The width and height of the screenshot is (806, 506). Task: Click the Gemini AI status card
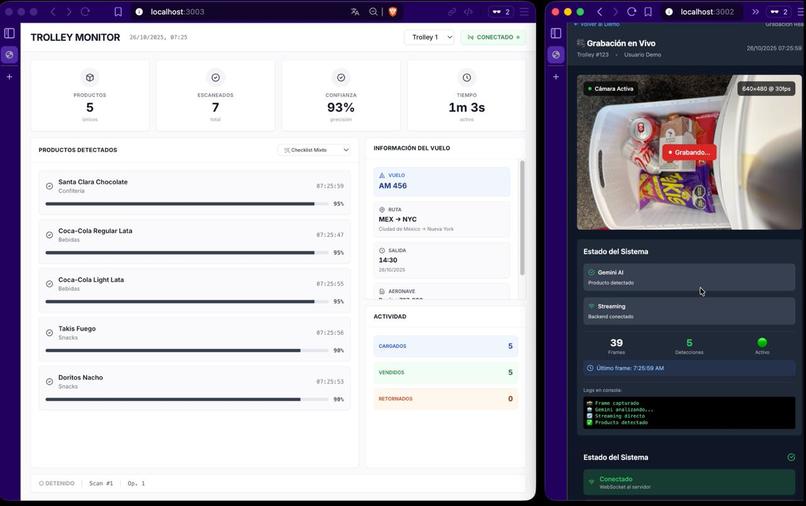689,277
